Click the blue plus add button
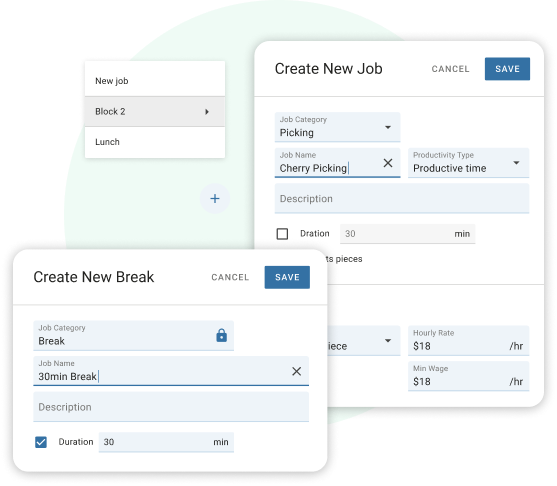This screenshot has width=557, height=486. 215,198
